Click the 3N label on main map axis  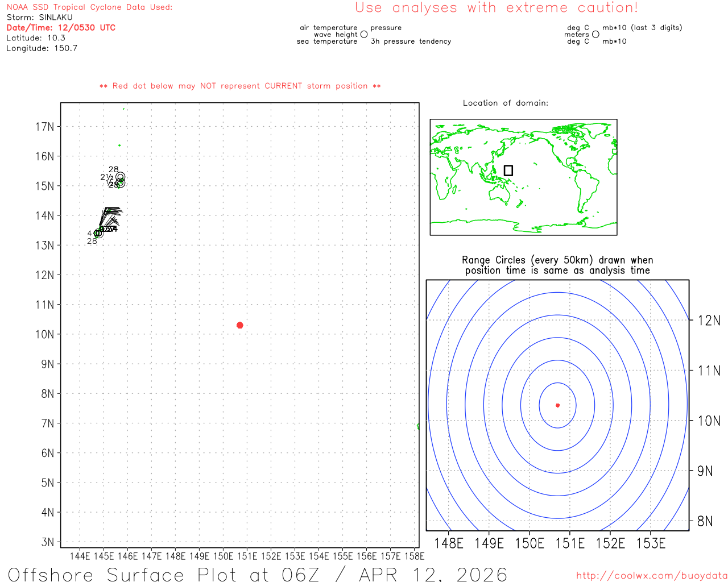click(48, 542)
